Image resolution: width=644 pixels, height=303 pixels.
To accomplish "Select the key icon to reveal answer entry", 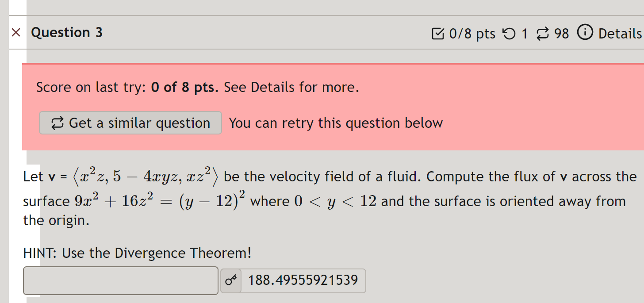I will pyautogui.click(x=230, y=280).
